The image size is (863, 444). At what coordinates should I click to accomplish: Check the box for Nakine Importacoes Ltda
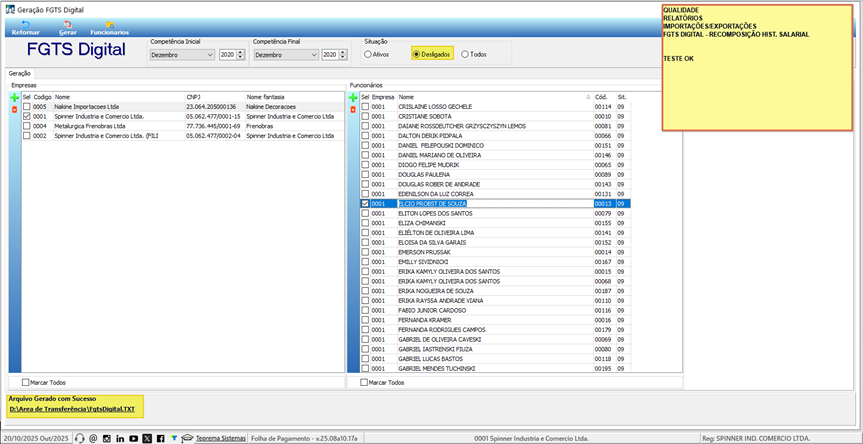(x=27, y=107)
